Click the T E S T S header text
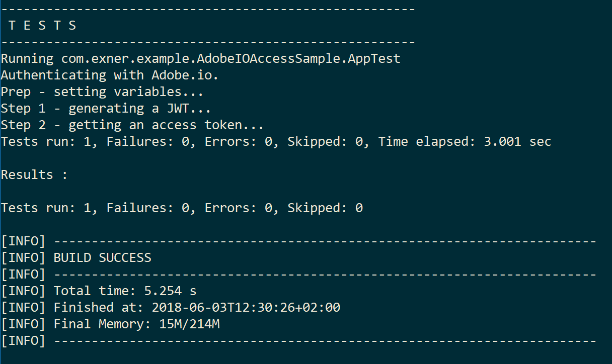The image size is (612, 364). (42, 26)
